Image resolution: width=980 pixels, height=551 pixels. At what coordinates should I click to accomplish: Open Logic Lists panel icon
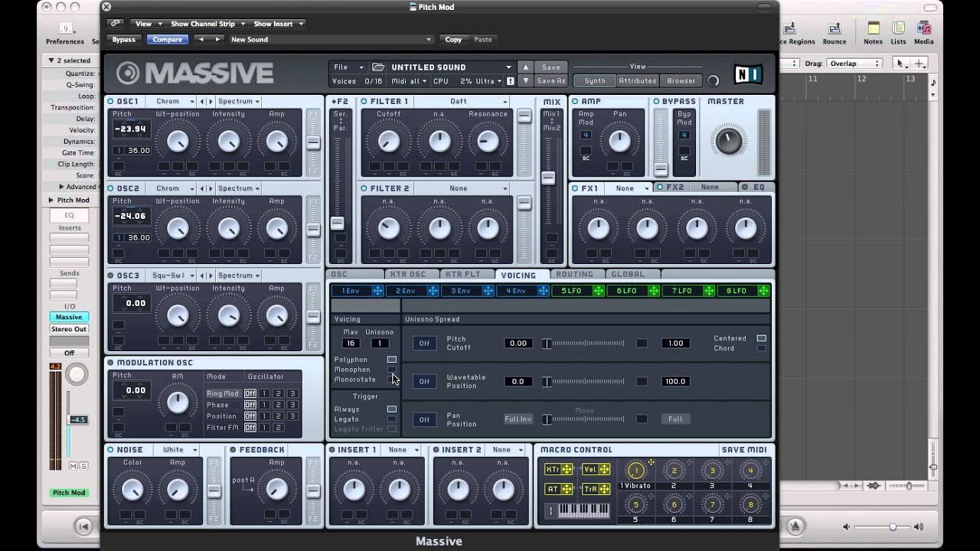pos(898,30)
